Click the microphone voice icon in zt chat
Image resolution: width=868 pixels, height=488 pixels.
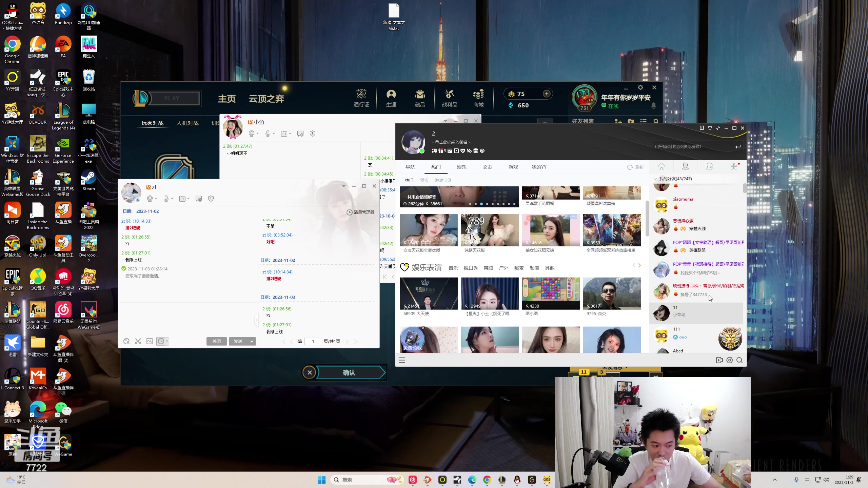pyautogui.click(x=166, y=199)
